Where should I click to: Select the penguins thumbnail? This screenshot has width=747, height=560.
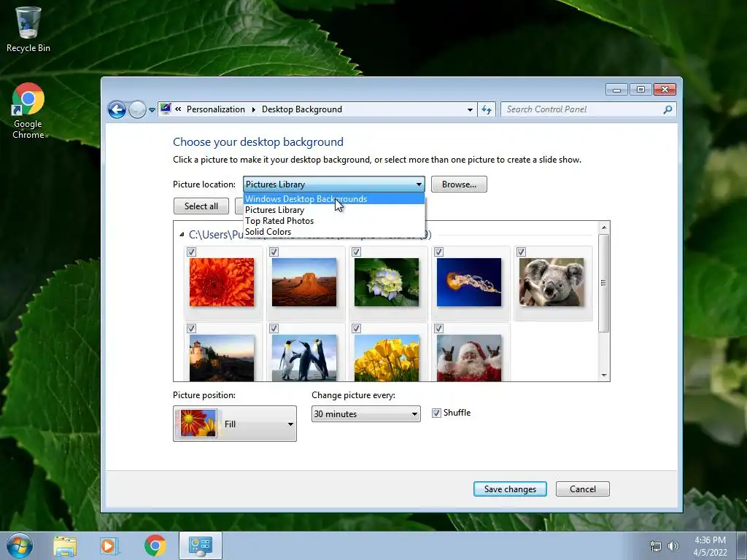click(x=304, y=357)
